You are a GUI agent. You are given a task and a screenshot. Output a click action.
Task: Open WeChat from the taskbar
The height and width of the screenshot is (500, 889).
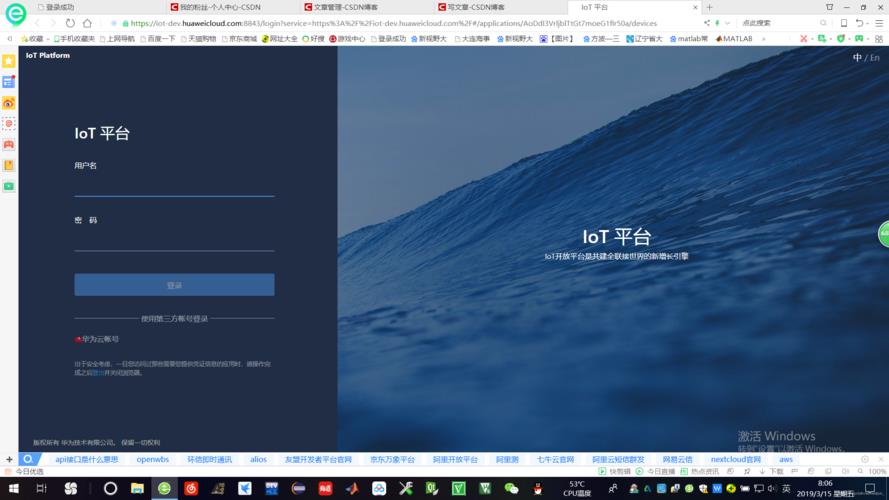coord(511,488)
